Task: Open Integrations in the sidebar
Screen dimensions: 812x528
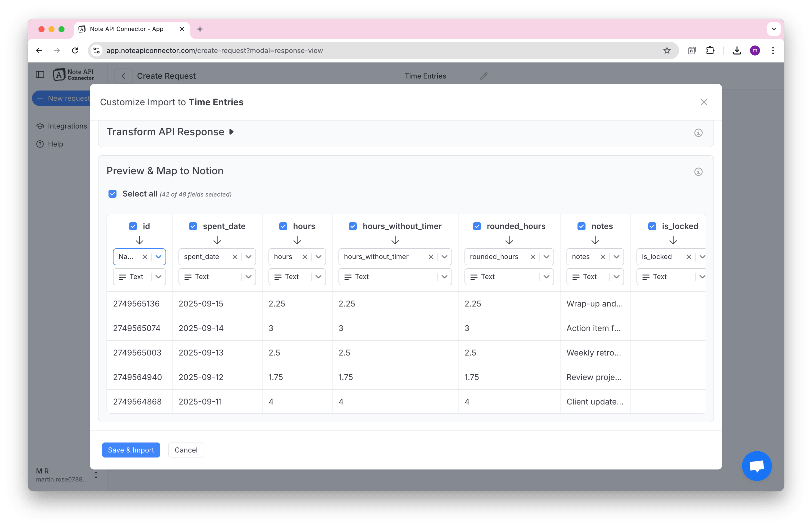Action: [x=62, y=126]
